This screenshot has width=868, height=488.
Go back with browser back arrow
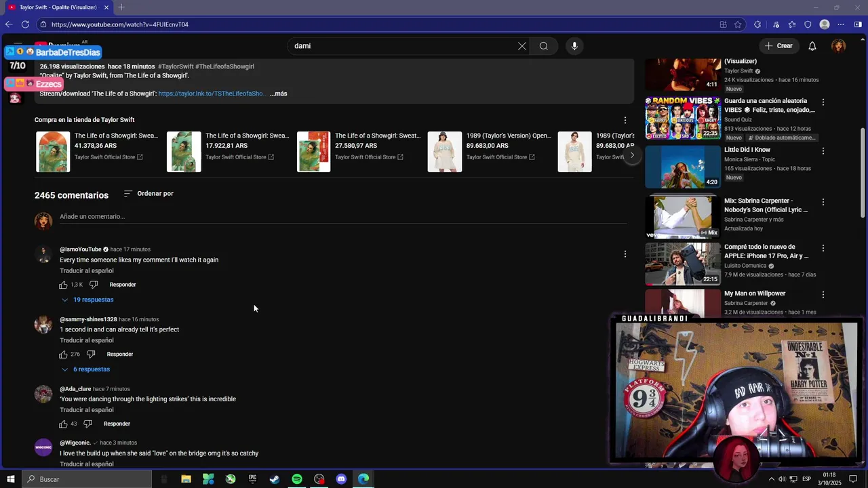click(9, 24)
